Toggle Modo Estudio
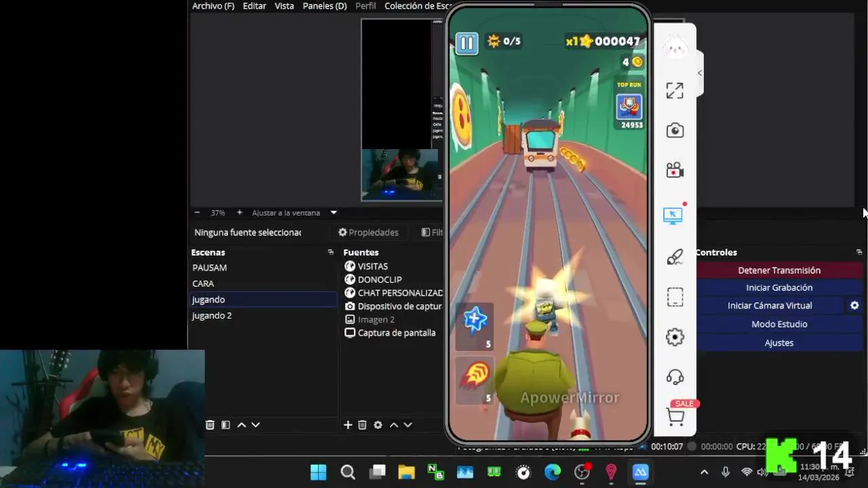Image resolution: width=868 pixels, height=488 pixels. pos(779,324)
